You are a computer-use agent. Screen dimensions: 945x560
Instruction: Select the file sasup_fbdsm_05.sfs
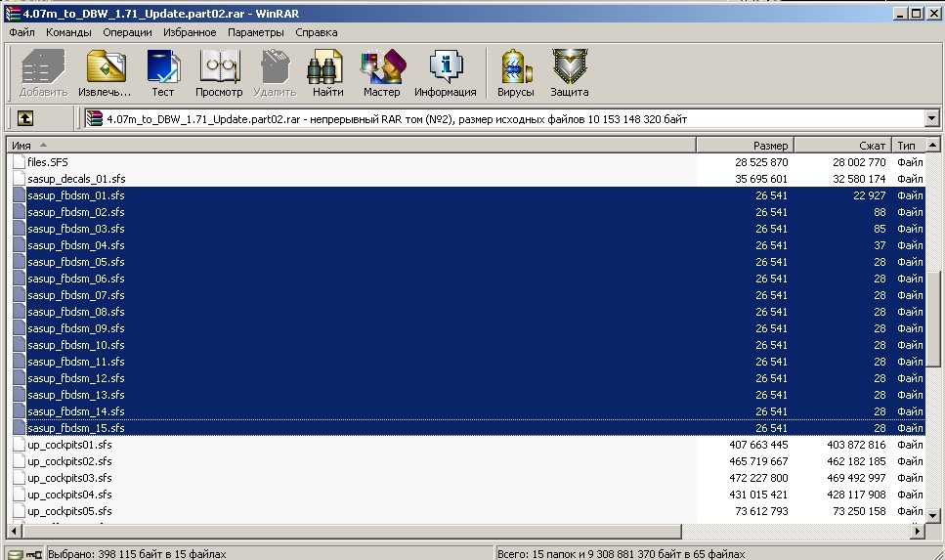click(76, 262)
